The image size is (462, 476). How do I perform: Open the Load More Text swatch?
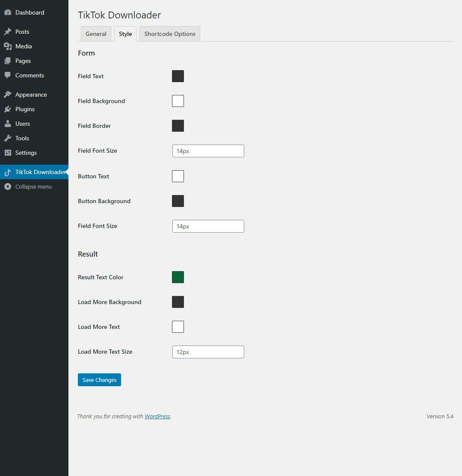pos(178,327)
